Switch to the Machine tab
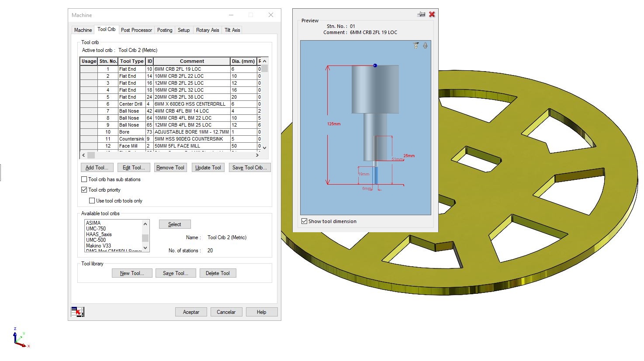 (83, 30)
